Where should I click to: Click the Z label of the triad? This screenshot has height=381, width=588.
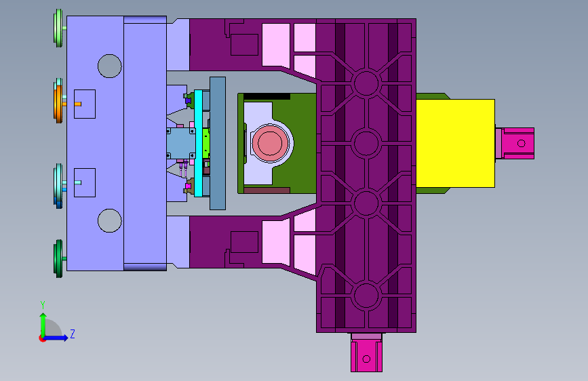pos(73,334)
